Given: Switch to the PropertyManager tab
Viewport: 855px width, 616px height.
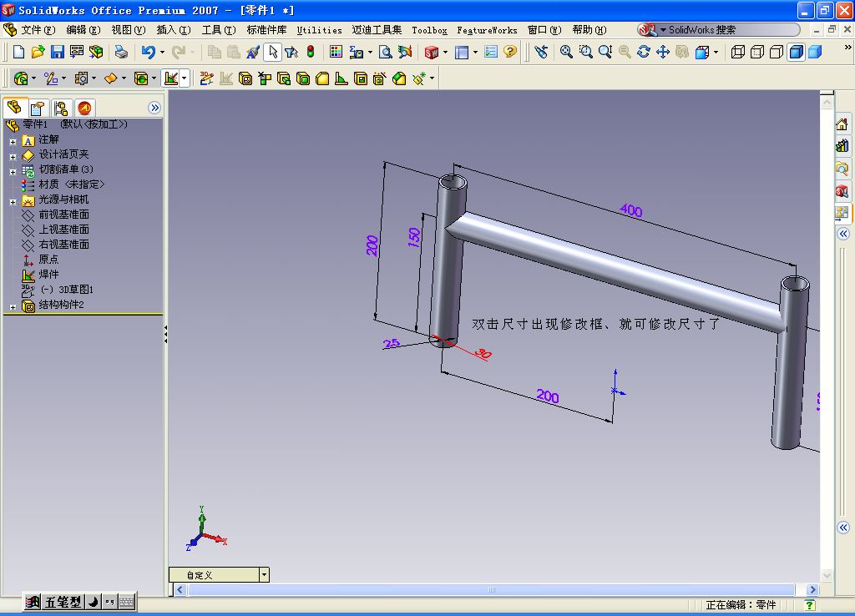Looking at the screenshot, I should click(37, 108).
